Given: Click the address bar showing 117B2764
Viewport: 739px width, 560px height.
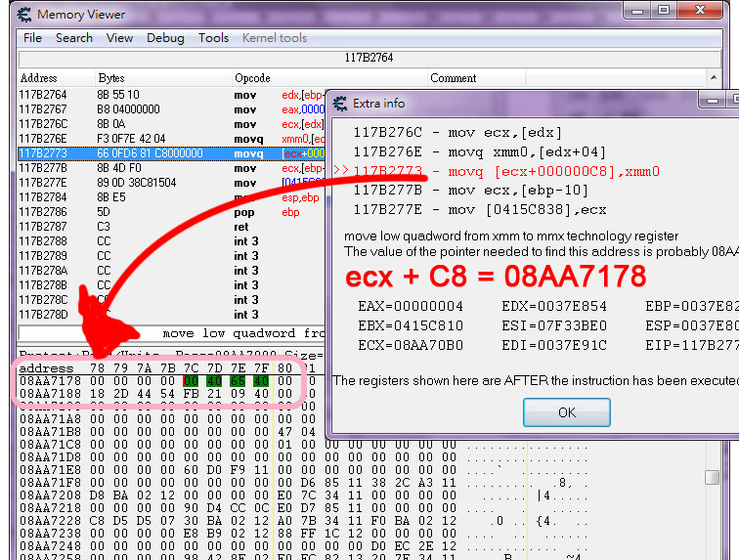Looking at the screenshot, I should (x=368, y=58).
